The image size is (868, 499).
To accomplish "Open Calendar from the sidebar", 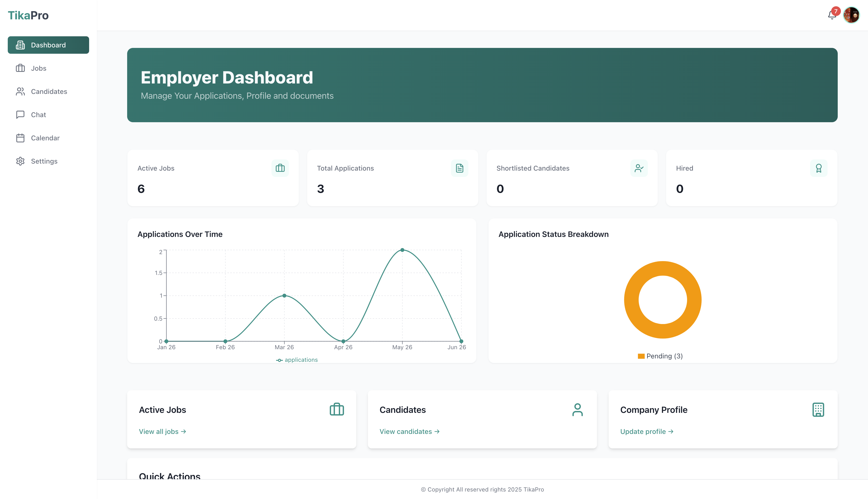I will point(48,138).
